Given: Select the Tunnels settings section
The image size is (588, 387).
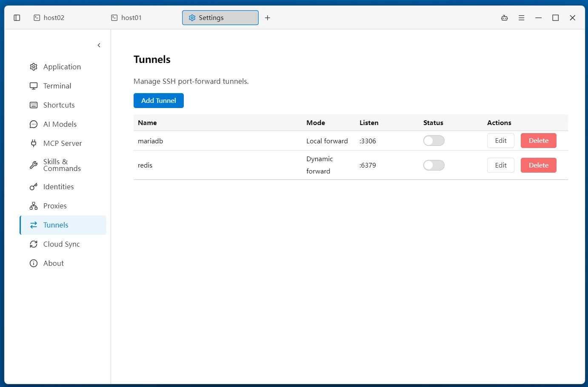Looking at the screenshot, I should [x=63, y=225].
